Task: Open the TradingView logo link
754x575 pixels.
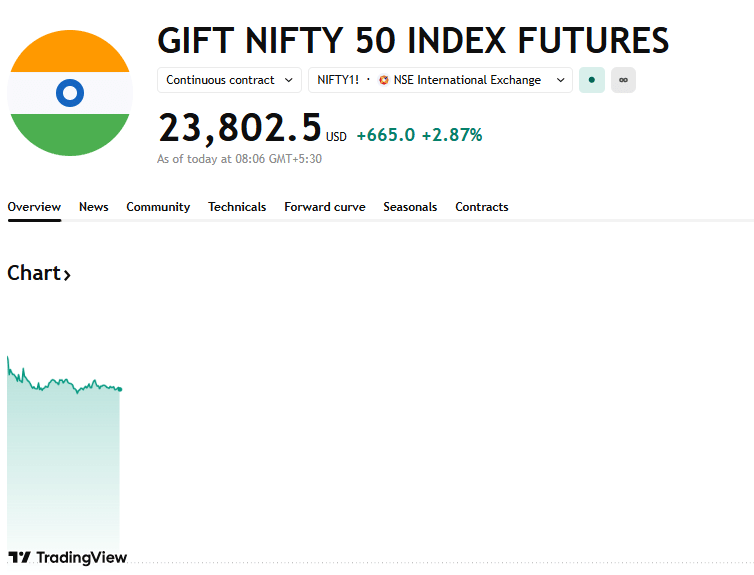Action: (x=68, y=557)
